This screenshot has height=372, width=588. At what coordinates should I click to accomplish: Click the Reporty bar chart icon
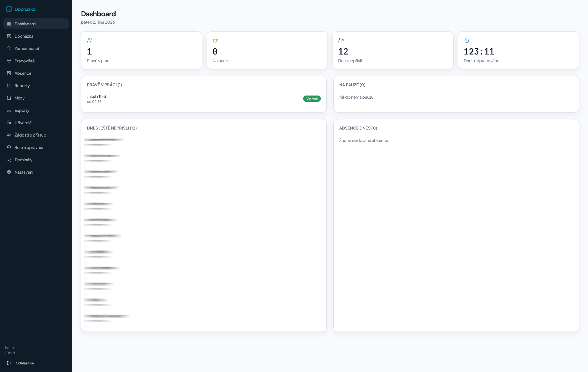coord(9,86)
